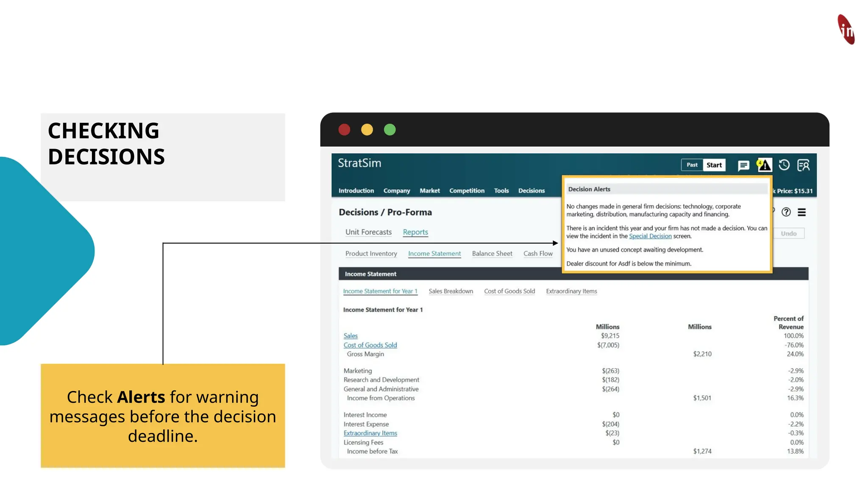Image resolution: width=868 pixels, height=488 pixels.
Task: Open the Cost of Goods Sold row link
Action: pyautogui.click(x=370, y=345)
